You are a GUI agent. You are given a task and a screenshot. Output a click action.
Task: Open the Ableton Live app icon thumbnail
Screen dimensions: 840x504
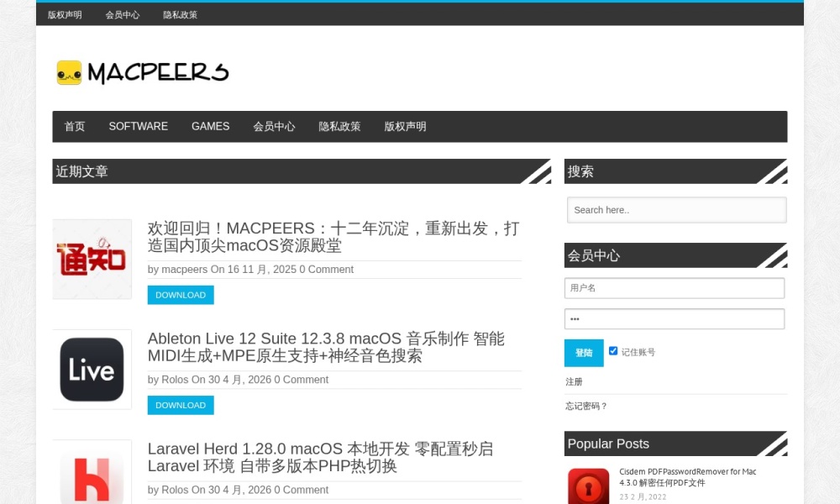(92, 370)
